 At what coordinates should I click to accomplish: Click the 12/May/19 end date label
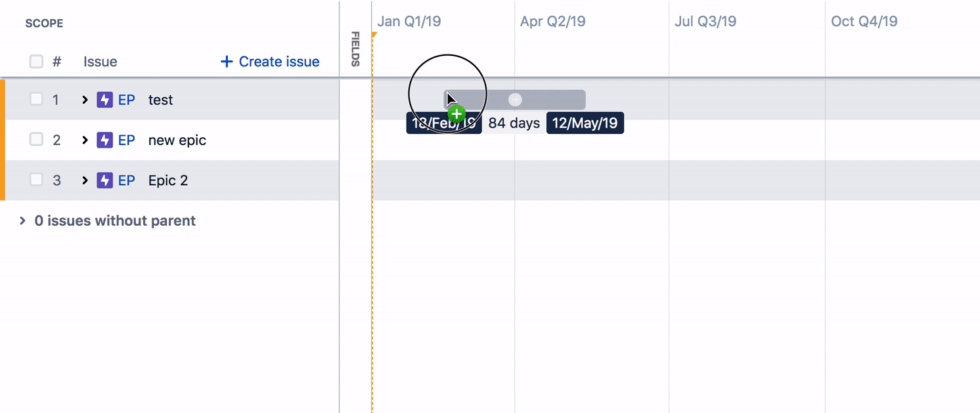tap(585, 123)
